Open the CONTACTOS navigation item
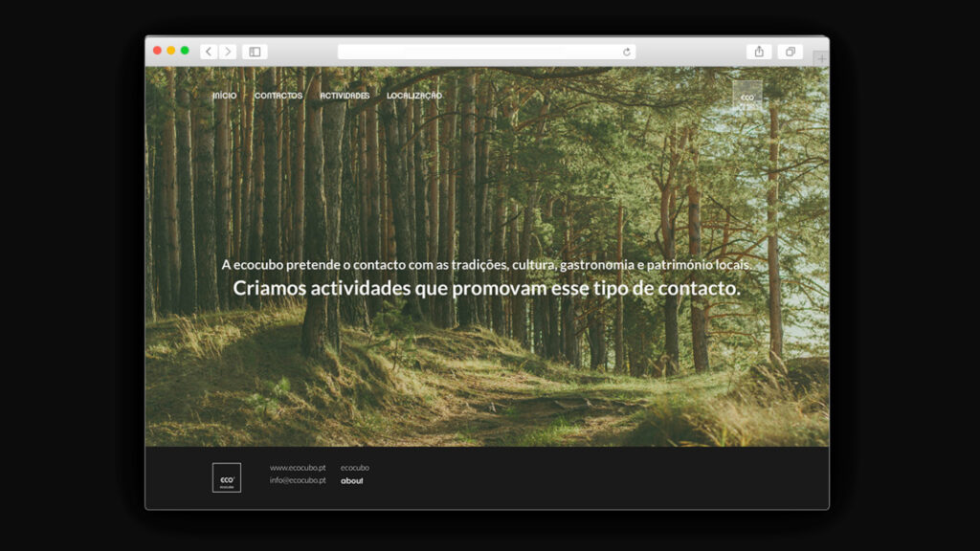The height and width of the screenshot is (551, 980). pos(278,96)
